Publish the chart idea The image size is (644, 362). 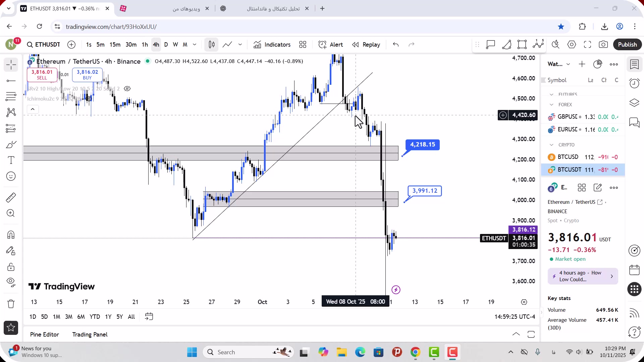[x=627, y=45]
